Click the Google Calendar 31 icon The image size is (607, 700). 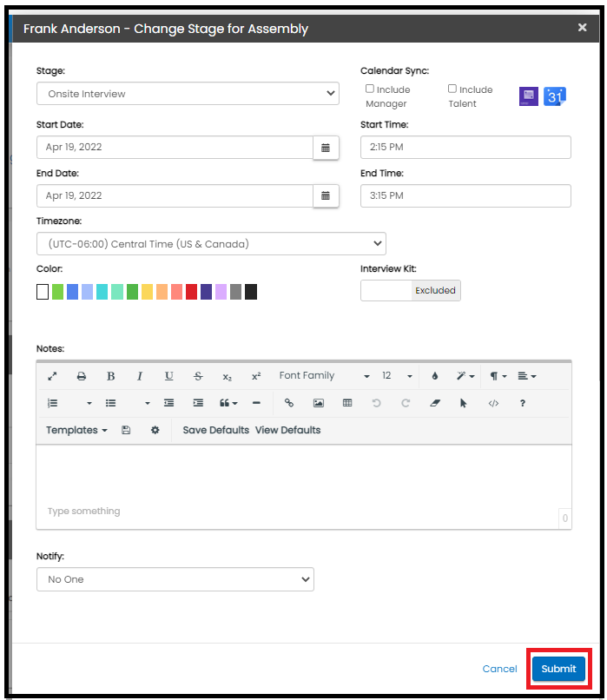(554, 96)
